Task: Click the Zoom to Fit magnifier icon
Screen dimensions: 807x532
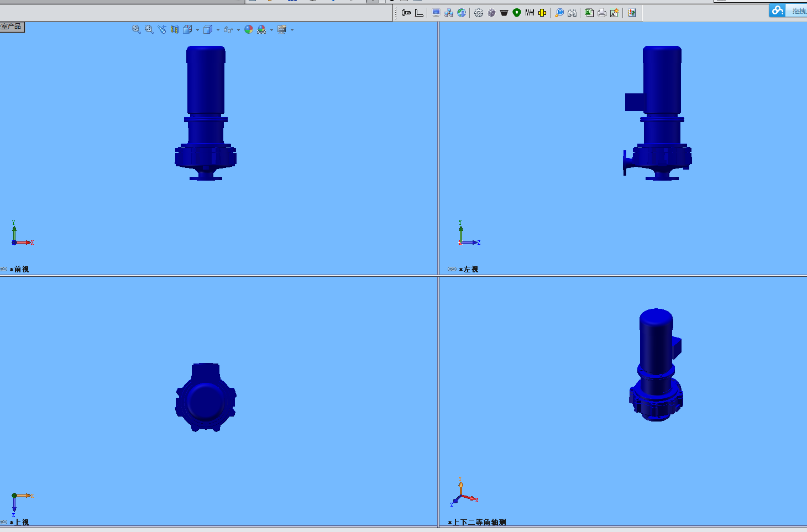Action: coord(136,29)
